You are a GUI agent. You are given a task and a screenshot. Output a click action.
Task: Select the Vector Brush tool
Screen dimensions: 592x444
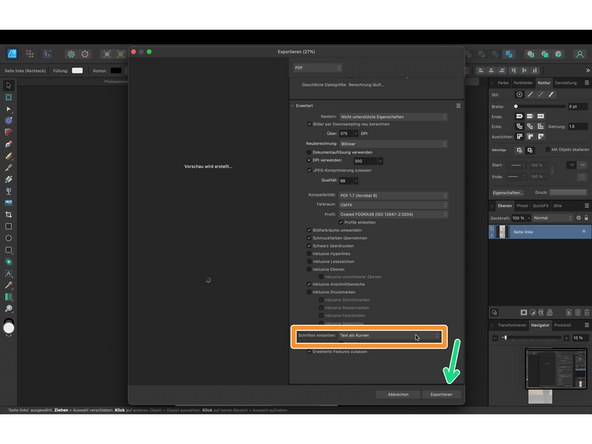pyautogui.click(x=9, y=167)
